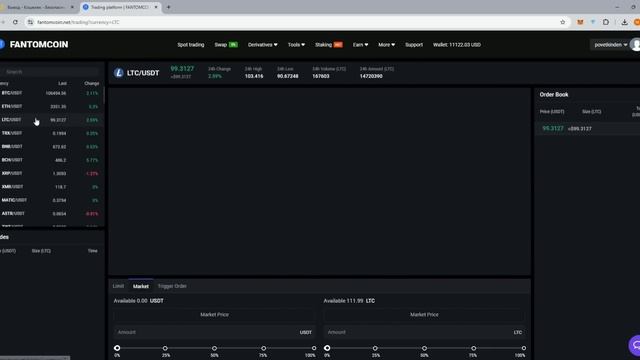The height and width of the screenshot is (360, 640).
Task: Click the LTC Amount input field
Action: click(424, 332)
